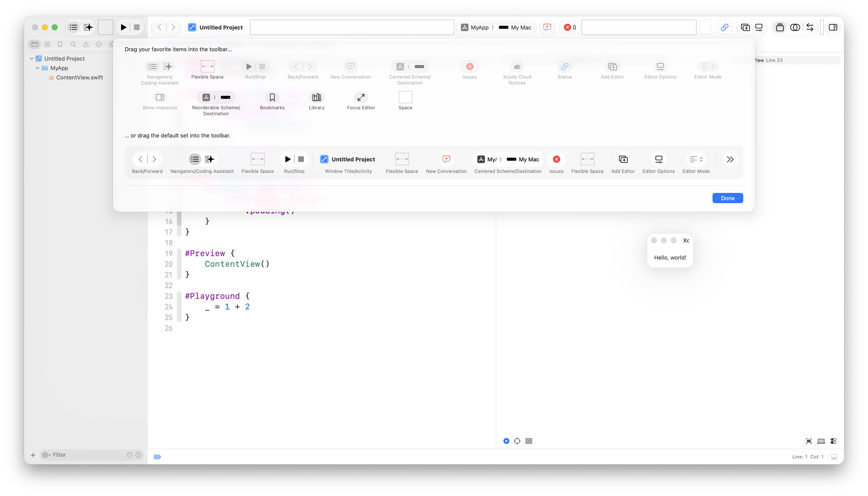Start a new conversation from the window toolbar

pos(547,27)
